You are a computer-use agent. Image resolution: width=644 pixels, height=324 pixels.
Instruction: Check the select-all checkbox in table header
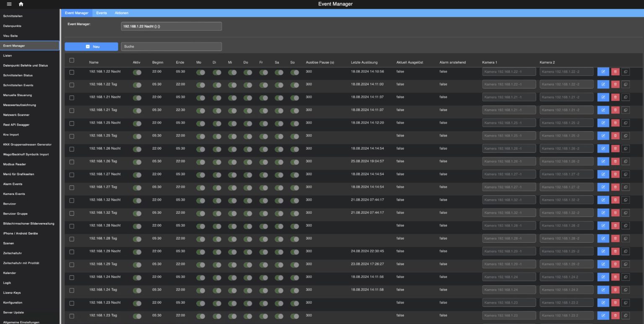pos(72,60)
